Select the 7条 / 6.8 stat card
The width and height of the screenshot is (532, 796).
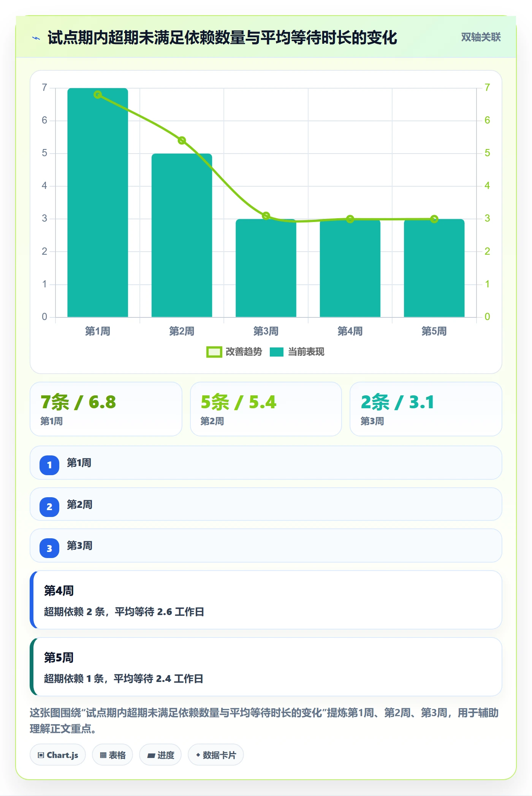click(x=106, y=409)
